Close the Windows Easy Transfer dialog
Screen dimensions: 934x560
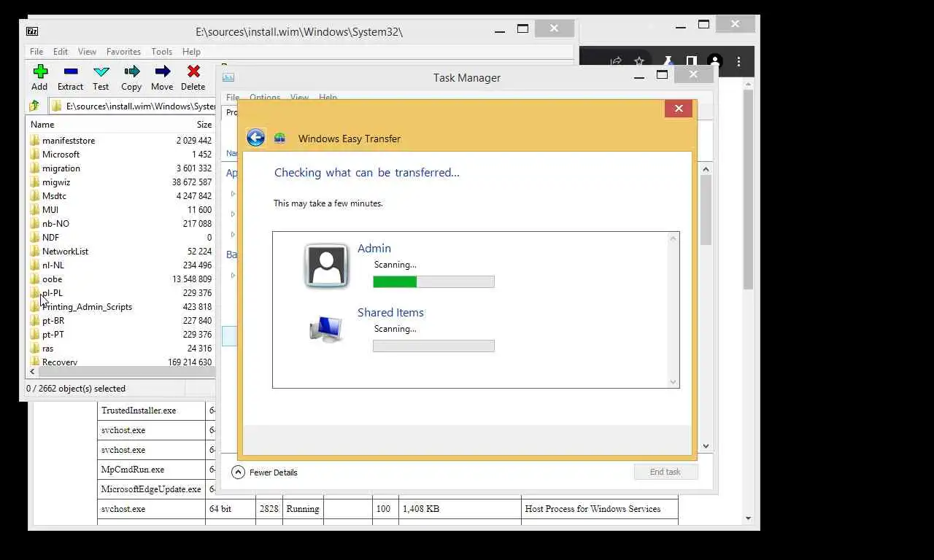click(x=679, y=109)
